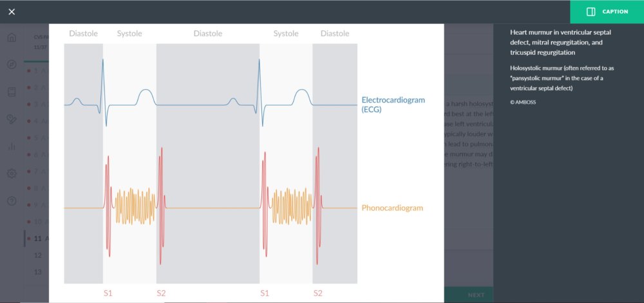The image size is (644, 303).
Task: Open the pills pharmacology icon in sidebar
Action: pos(12,119)
